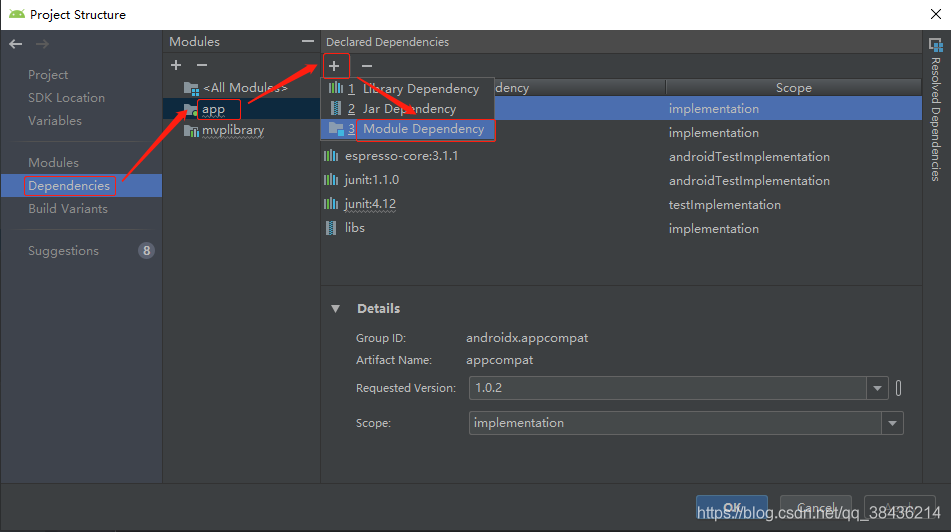The width and height of the screenshot is (951, 532).
Task: Click the espresso-core library icon
Action: pyautogui.click(x=331, y=156)
